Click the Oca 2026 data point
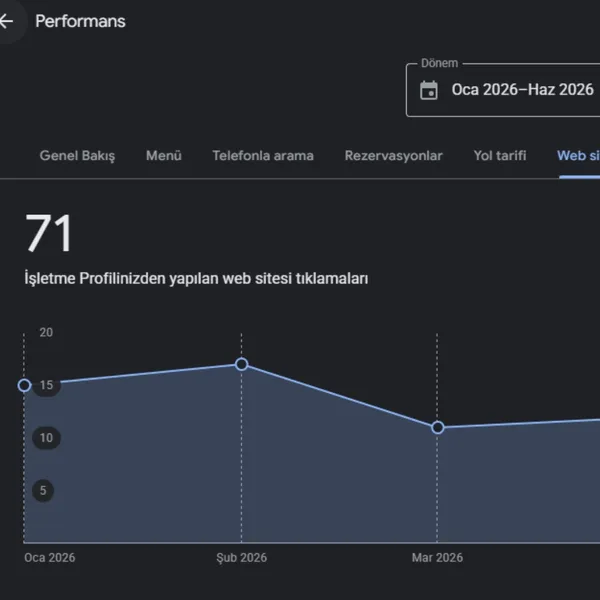This screenshot has width=600, height=600. pyautogui.click(x=24, y=385)
